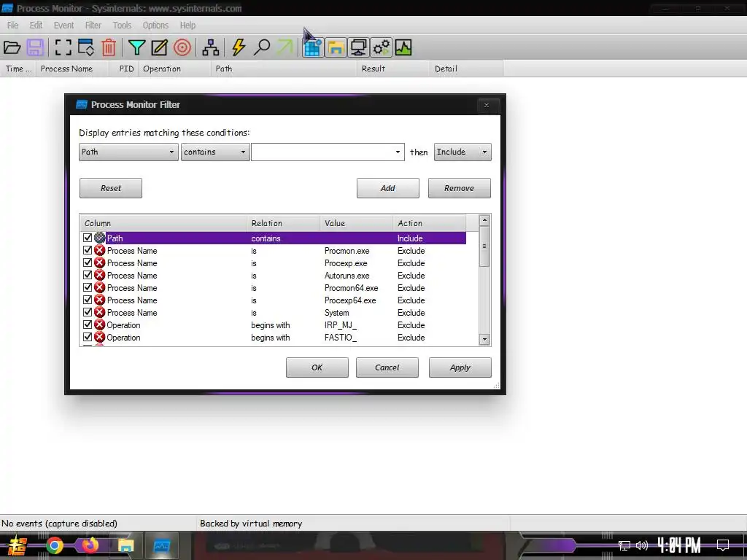Click the filter list scroll down arrow

(x=484, y=340)
